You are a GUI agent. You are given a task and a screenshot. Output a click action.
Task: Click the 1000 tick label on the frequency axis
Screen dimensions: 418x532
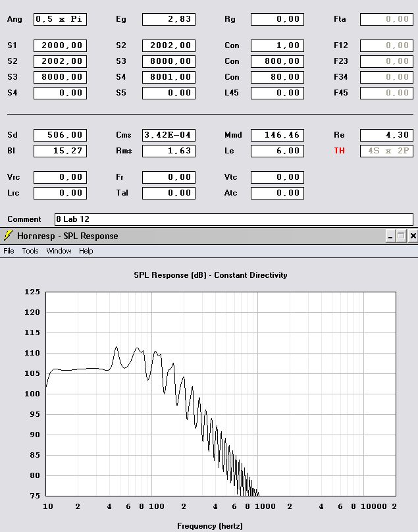tap(265, 506)
